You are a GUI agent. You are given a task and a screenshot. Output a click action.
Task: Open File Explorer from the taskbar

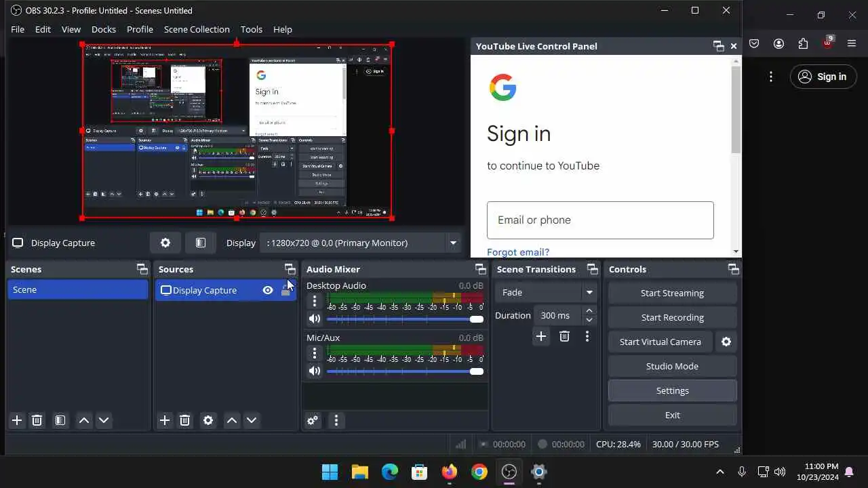coord(359,472)
